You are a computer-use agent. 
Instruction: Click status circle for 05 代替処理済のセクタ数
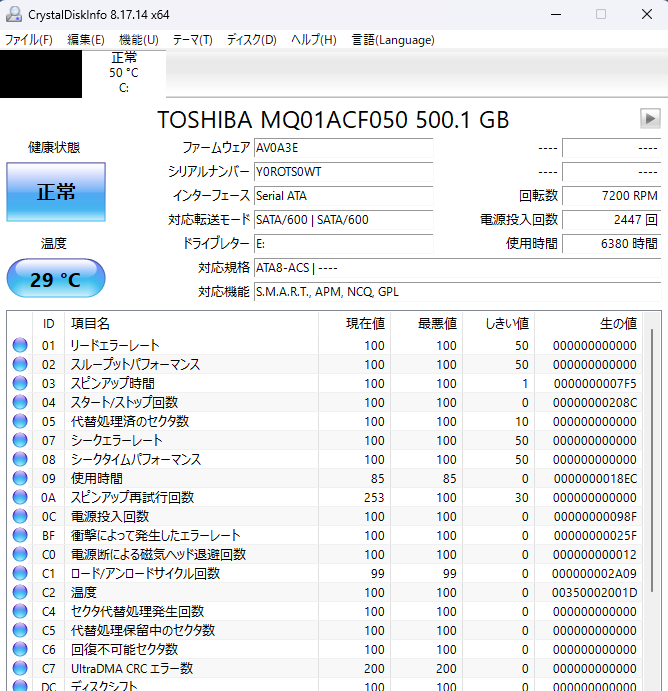(20, 421)
